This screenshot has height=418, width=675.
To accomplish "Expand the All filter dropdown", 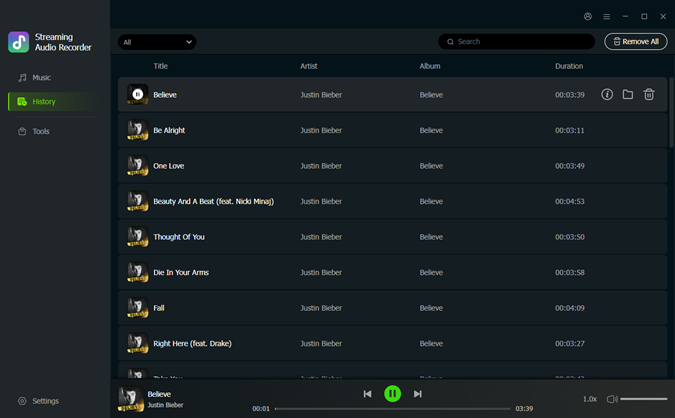I will [157, 42].
